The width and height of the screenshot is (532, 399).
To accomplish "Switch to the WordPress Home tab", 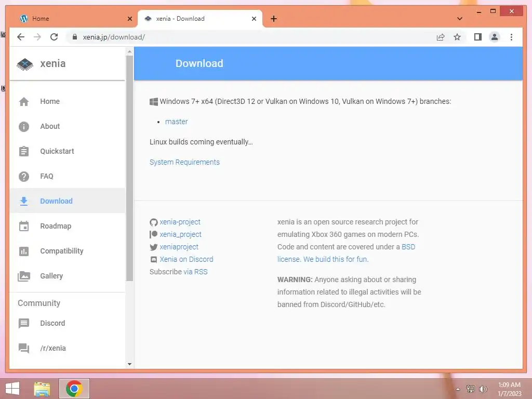I will coord(73,19).
